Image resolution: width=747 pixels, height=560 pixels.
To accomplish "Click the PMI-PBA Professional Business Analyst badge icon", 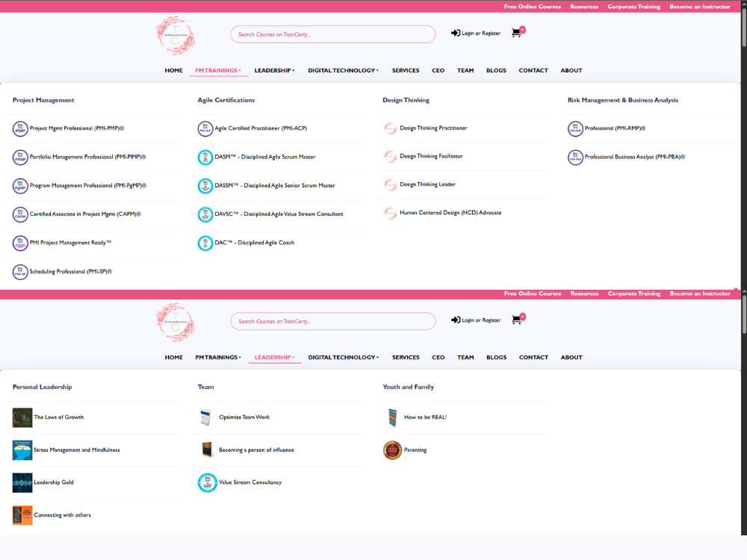I will [575, 157].
